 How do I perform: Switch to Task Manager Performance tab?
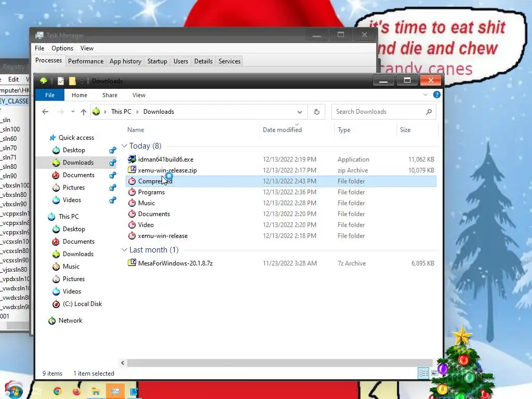click(x=86, y=61)
